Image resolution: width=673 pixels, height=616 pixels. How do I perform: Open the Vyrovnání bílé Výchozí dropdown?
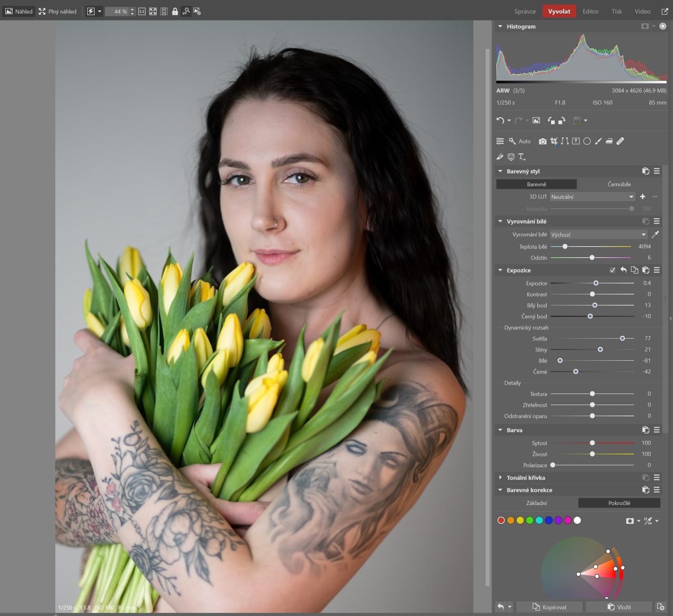click(599, 235)
